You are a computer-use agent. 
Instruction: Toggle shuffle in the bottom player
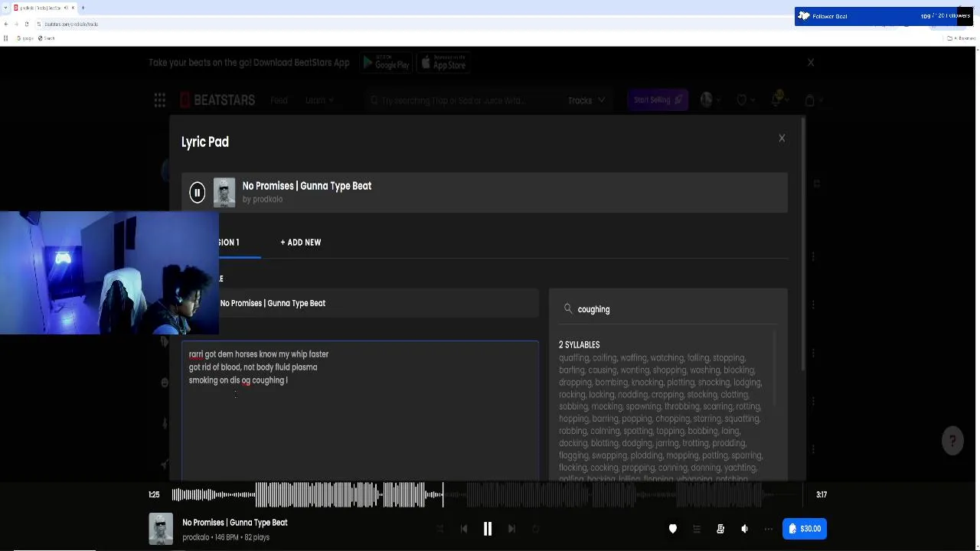pos(439,529)
